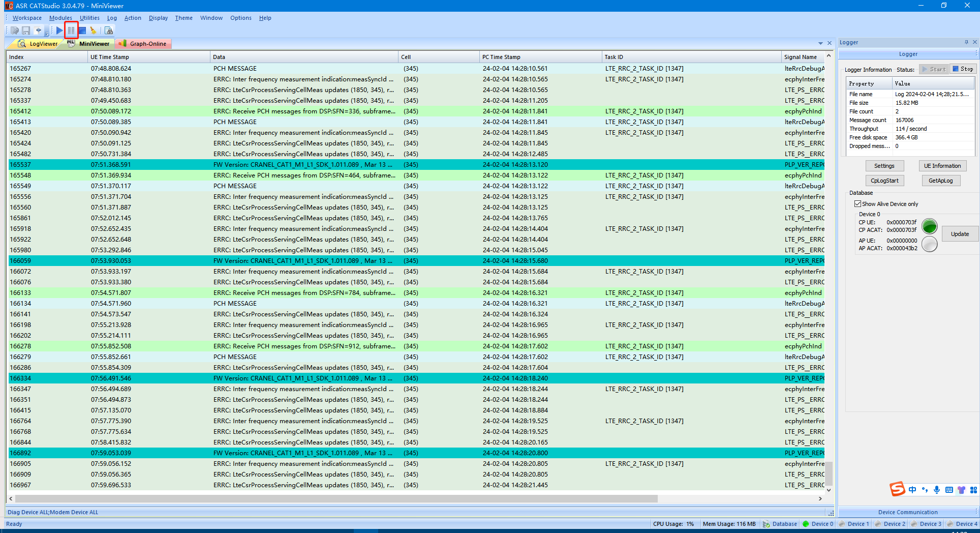980x533 pixels.
Task: Toggle the green CP device indicator
Action: (929, 226)
